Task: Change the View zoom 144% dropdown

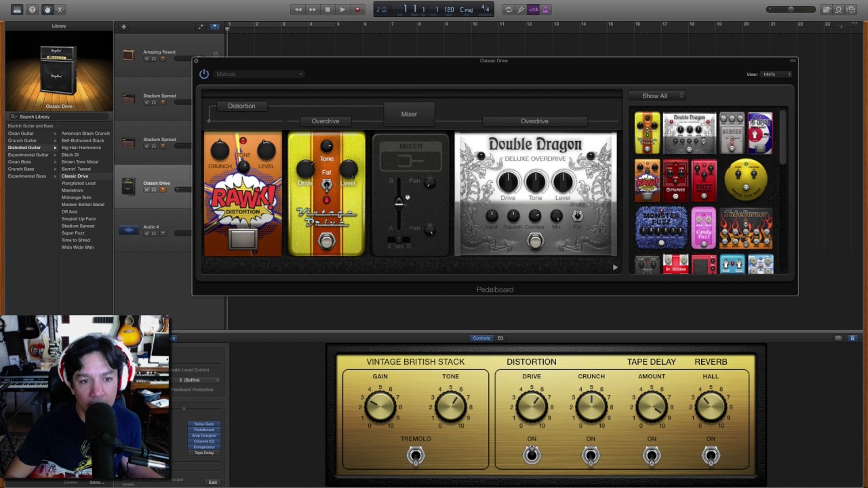Action: (776, 74)
